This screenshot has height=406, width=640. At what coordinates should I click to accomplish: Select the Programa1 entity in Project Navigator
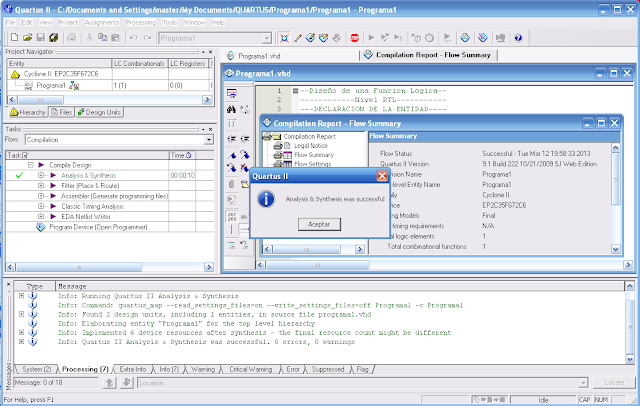click(x=51, y=85)
